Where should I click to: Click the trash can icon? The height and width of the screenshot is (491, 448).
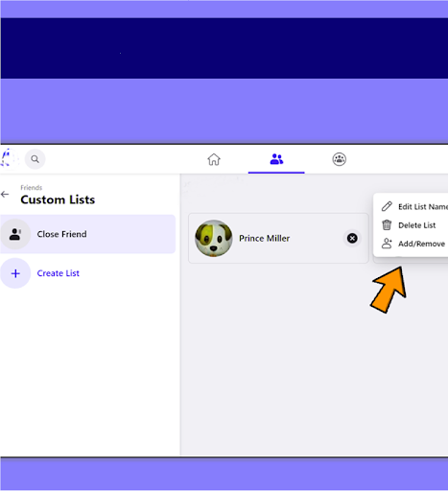coord(387,225)
